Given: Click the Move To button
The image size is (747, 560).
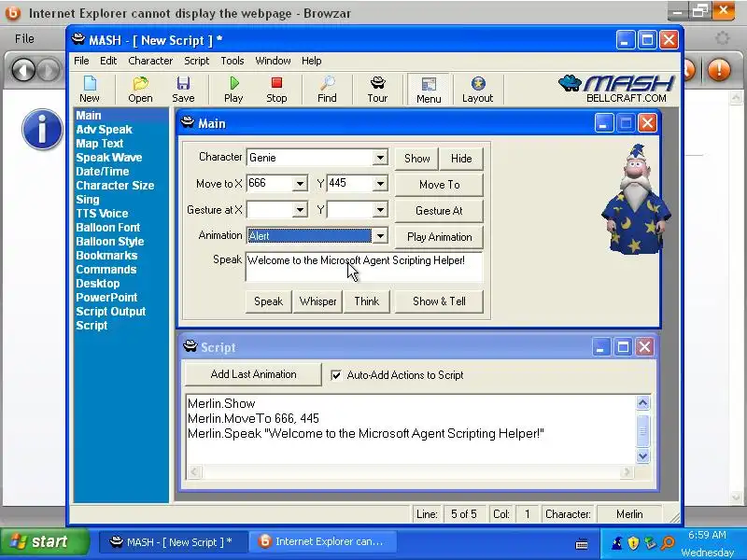Looking at the screenshot, I should [439, 184].
